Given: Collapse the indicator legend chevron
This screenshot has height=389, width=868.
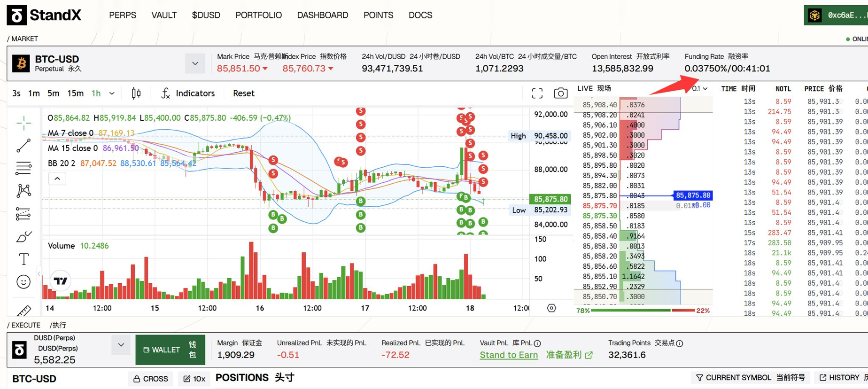Looking at the screenshot, I should click(x=57, y=179).
